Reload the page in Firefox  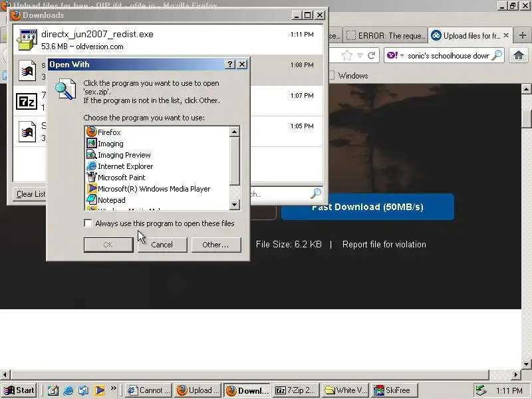point(371,55)
